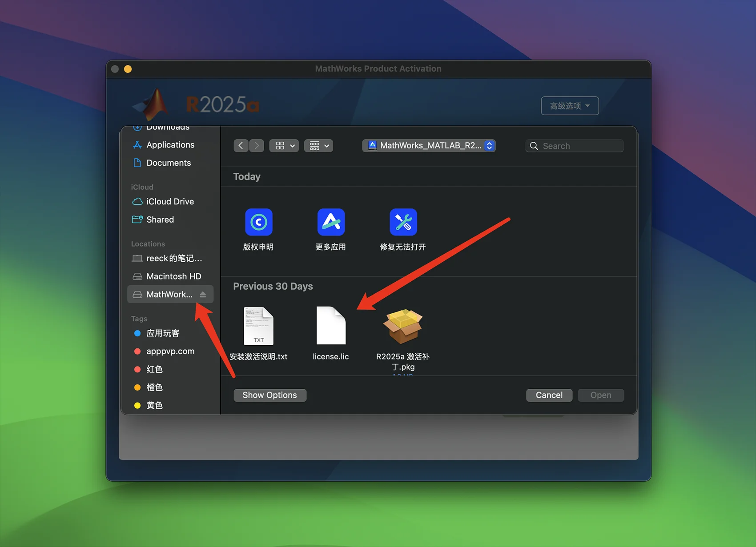Click the orange minimize window button
Screen dimensions: 756x547
coord(128,69)
